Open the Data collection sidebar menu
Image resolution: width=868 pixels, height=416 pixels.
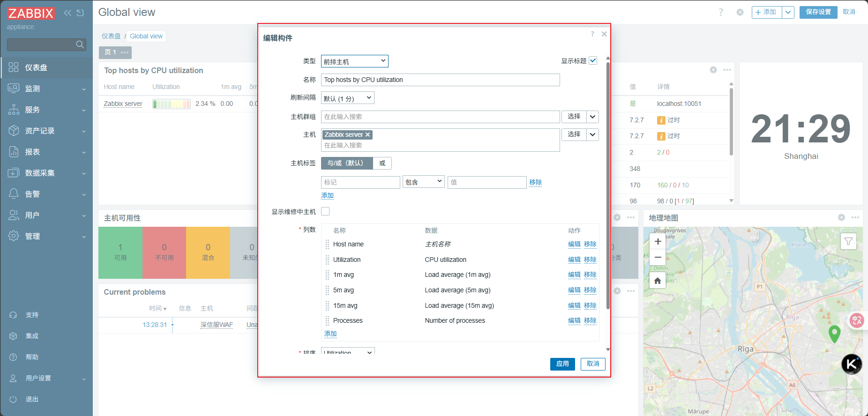pyautogui.click(x=47, y=173)
